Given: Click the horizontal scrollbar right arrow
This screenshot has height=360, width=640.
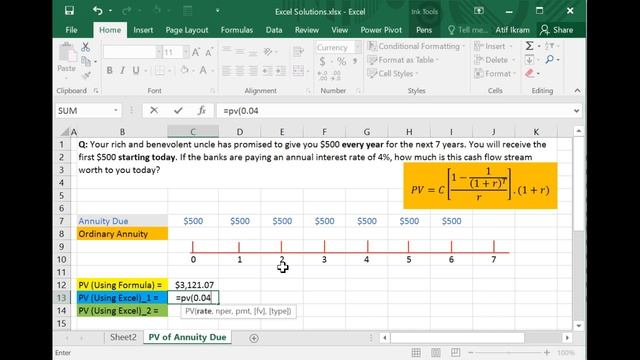Looking at the screenshot, I should (567, 338).
